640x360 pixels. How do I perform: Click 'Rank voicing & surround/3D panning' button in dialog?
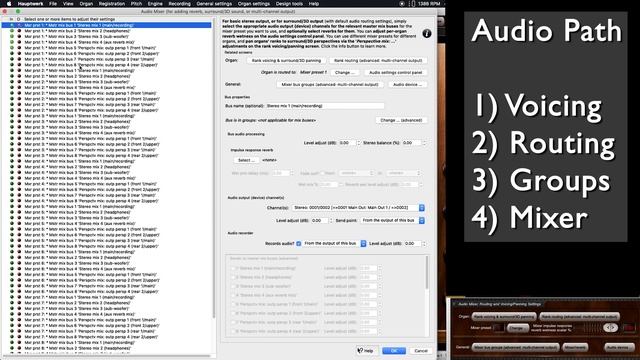286,60
